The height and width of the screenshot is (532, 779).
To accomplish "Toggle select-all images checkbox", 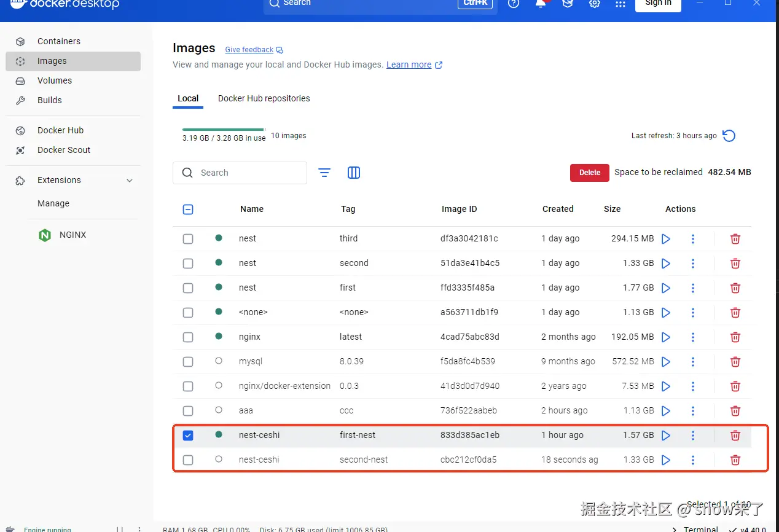I will click(x=188, y=209).
